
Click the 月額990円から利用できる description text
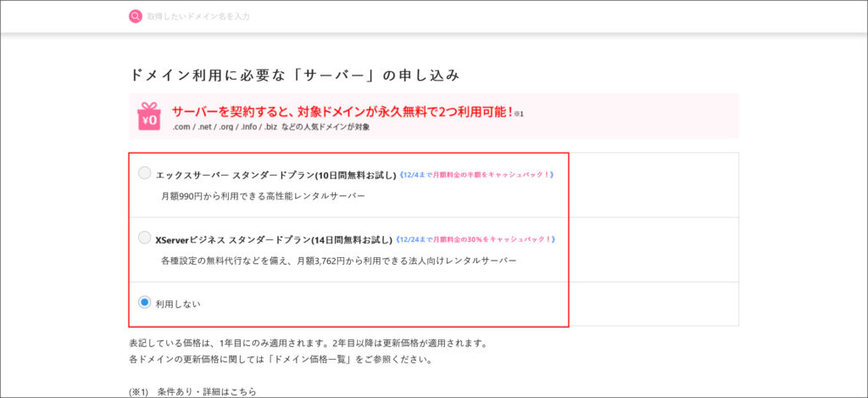(x=263, y=196)
